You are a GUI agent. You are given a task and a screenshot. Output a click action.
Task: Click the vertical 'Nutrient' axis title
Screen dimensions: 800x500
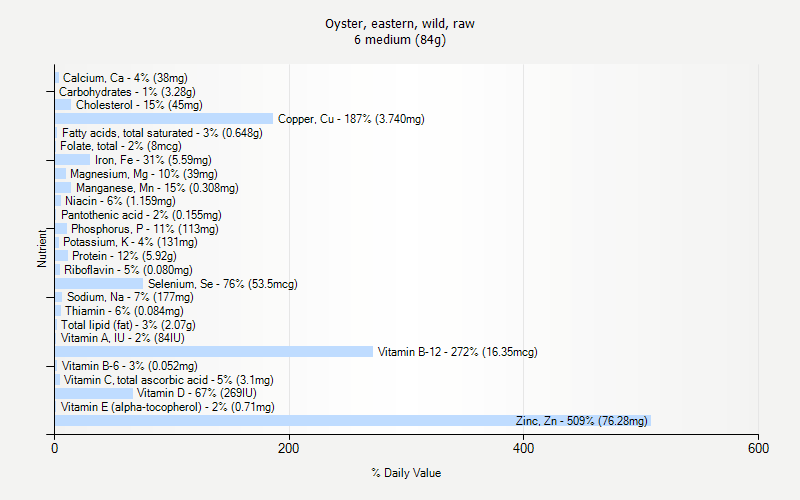42,248
